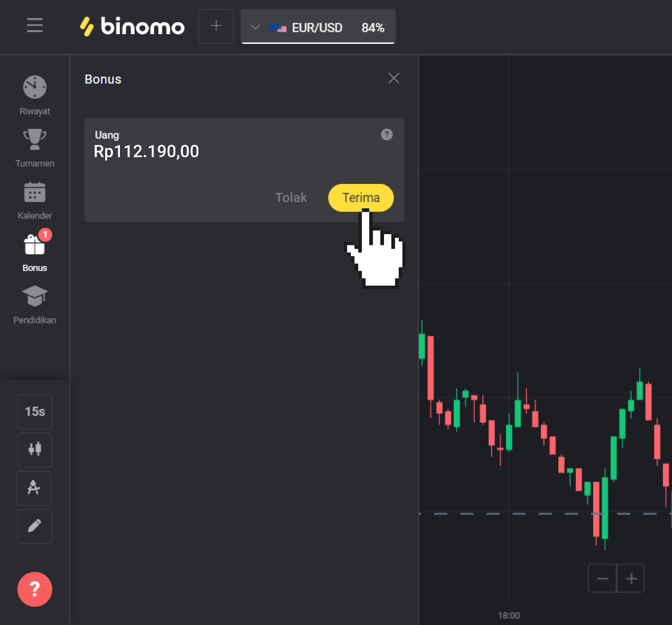Decline bonus with Tolak button
The image size is (672, 625).
pyautogui.click(x=291, y=198)
